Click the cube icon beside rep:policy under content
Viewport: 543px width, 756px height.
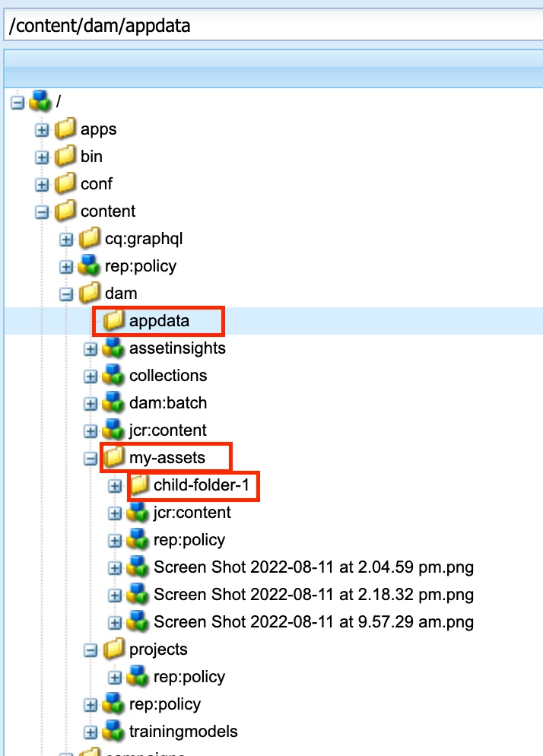[x=89, y=265]
